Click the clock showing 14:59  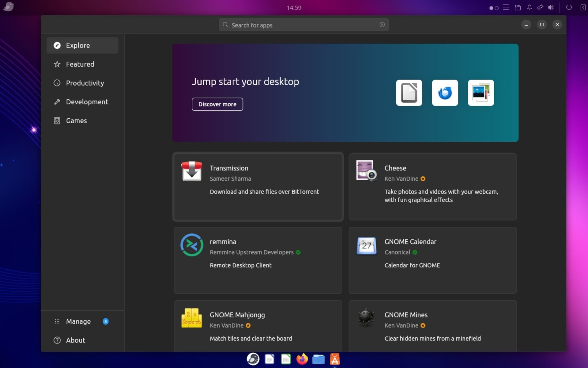point(294,8)
